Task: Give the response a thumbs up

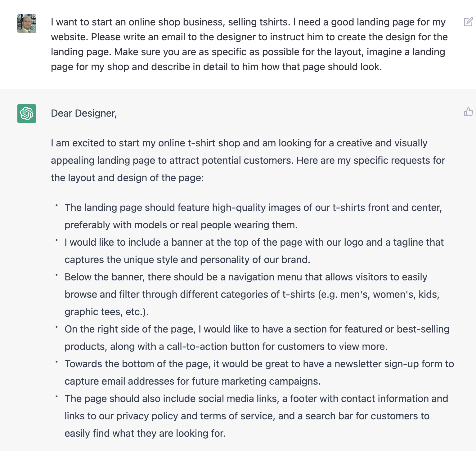Action: click(468, 112)
